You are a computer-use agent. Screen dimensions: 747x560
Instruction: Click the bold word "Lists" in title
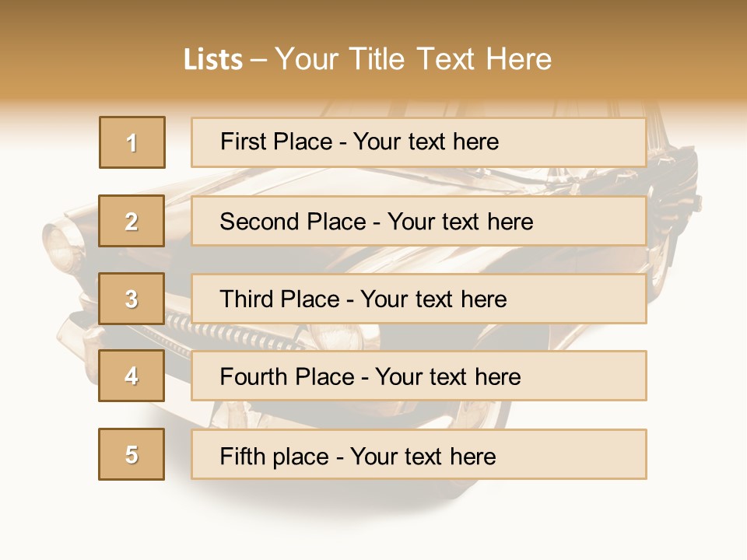point(213,60)
